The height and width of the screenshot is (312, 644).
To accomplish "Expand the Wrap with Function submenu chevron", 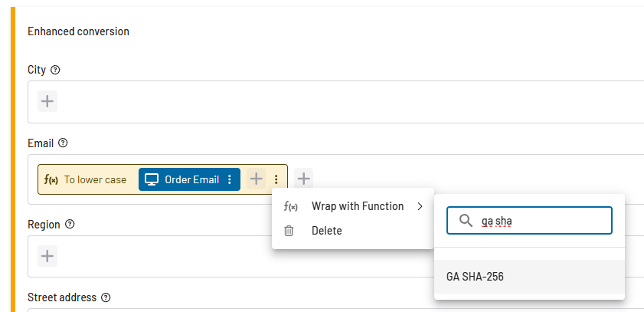I will pos(420,206).
